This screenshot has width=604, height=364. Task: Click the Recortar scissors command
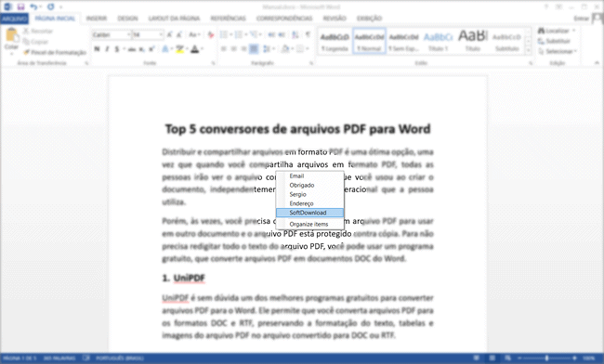click(x=38, y=32)
